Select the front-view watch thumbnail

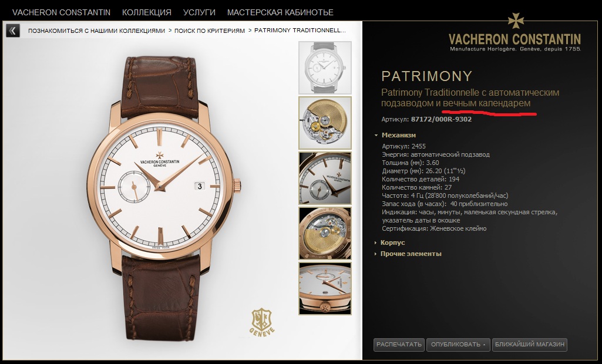pyautogui.click(x=325, y=68)
